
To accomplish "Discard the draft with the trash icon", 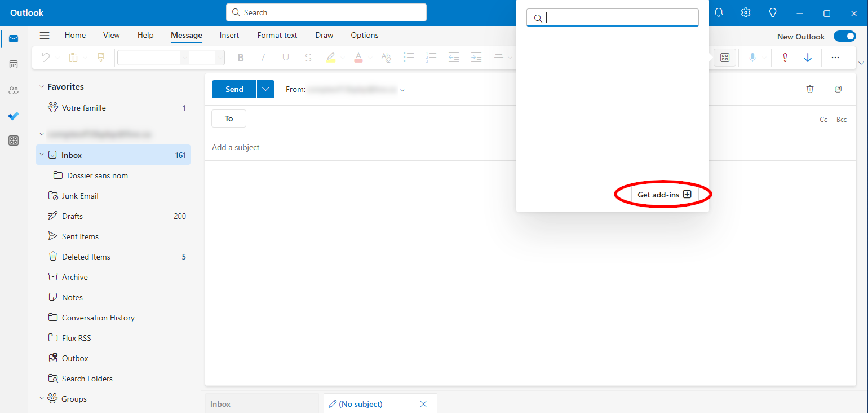I will click(810, 89).
